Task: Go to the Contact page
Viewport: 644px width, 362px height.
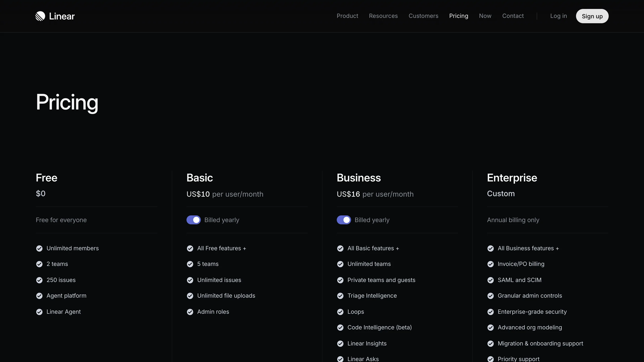Action: click(x=513, y=16)
